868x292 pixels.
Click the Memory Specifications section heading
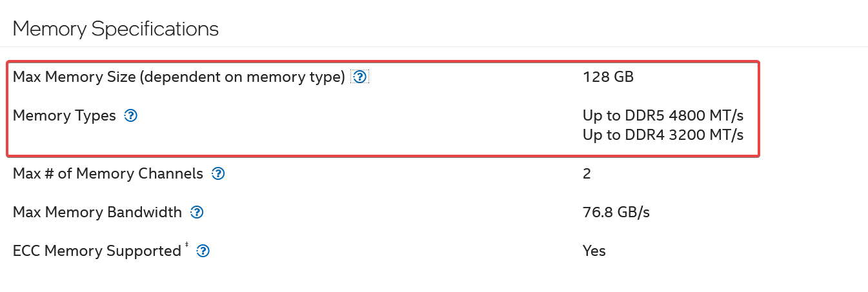click(x=116, y=29)
